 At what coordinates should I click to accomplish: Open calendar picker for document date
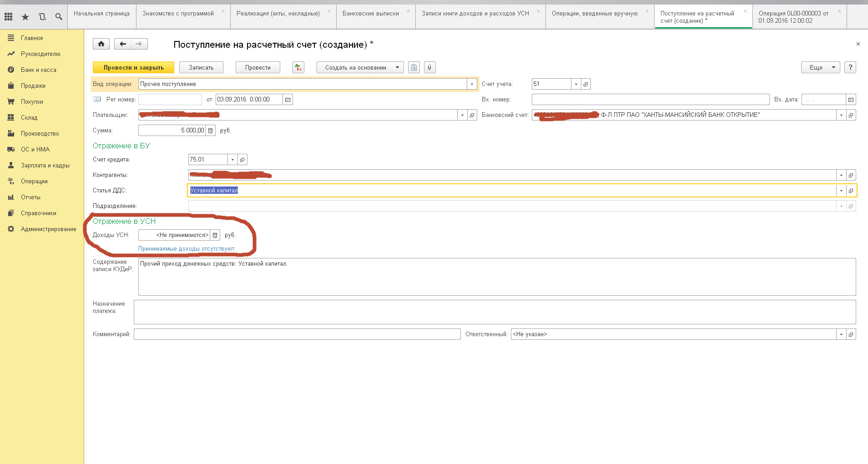(x=288, y=100)
